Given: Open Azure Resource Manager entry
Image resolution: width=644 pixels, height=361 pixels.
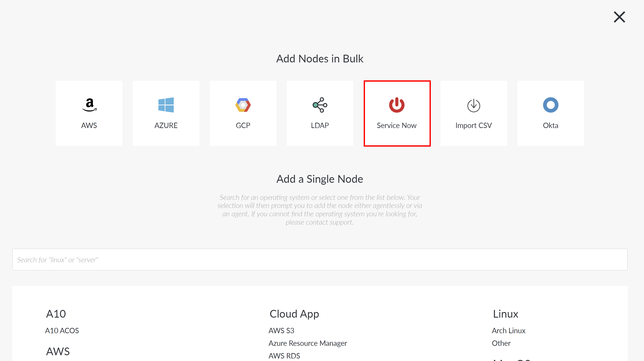Looking at the screenshot, I should [308, 343].
